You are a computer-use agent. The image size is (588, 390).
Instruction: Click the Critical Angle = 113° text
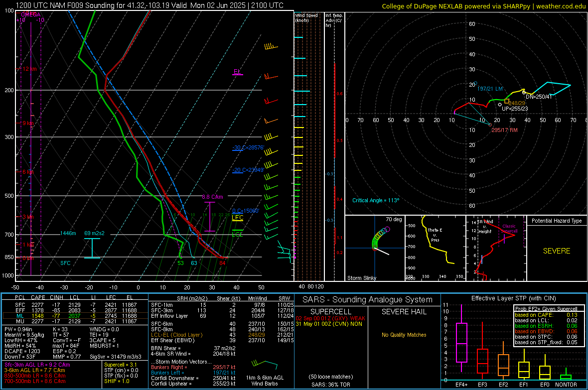376,201
